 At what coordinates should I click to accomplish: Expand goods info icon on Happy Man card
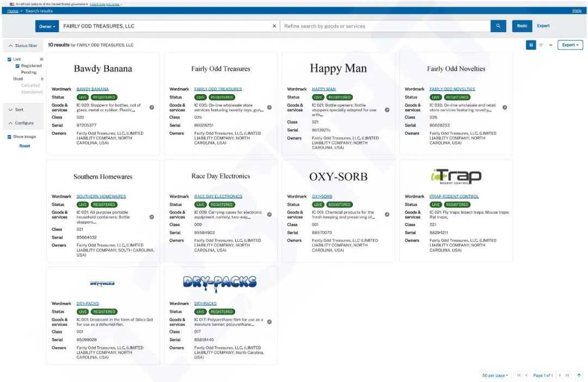(387, 110)
